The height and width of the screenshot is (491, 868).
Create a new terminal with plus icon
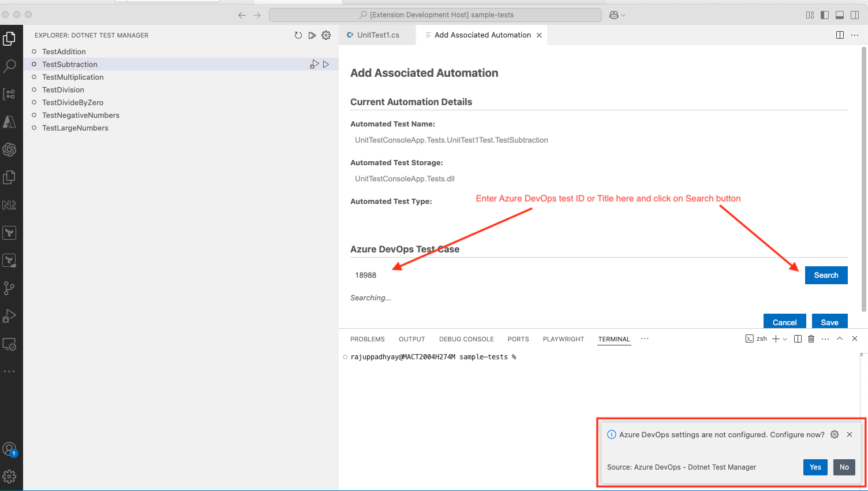(776, 339)
